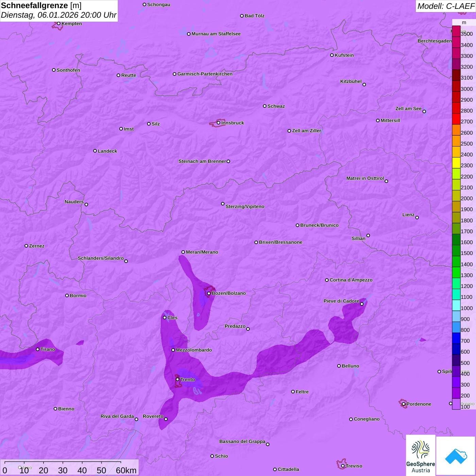Pick the blue 700 m legend color

click(x=456, y=338)
